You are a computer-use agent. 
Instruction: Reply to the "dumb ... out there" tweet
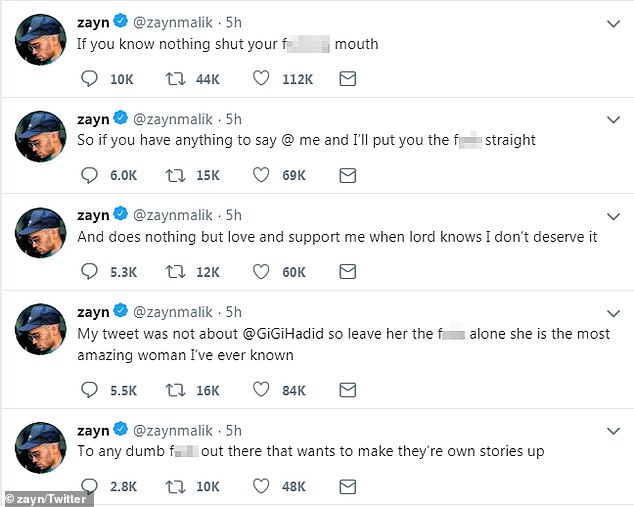88,486
